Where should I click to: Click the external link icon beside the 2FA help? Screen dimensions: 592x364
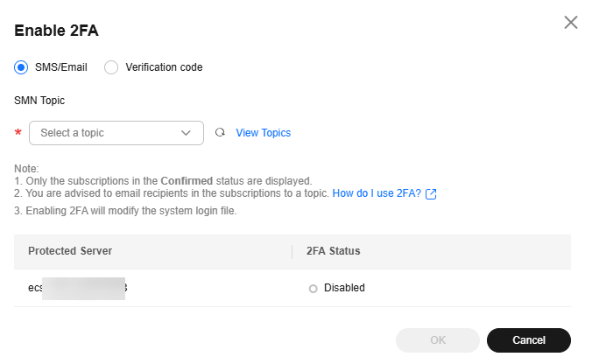[431, 194]
